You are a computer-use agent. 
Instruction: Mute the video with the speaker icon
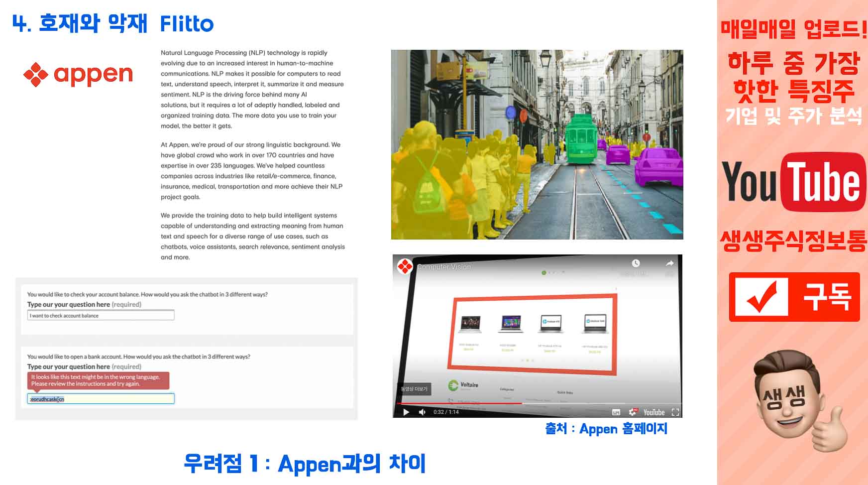(x=422, y=412)
